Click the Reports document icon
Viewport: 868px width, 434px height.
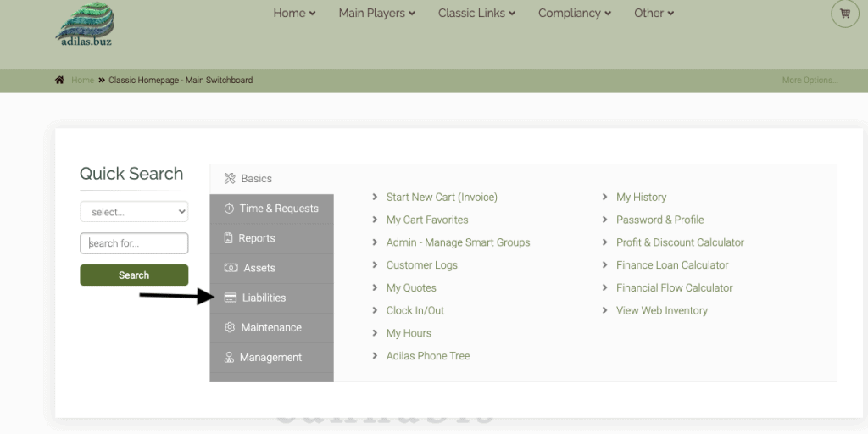point(228,238)
